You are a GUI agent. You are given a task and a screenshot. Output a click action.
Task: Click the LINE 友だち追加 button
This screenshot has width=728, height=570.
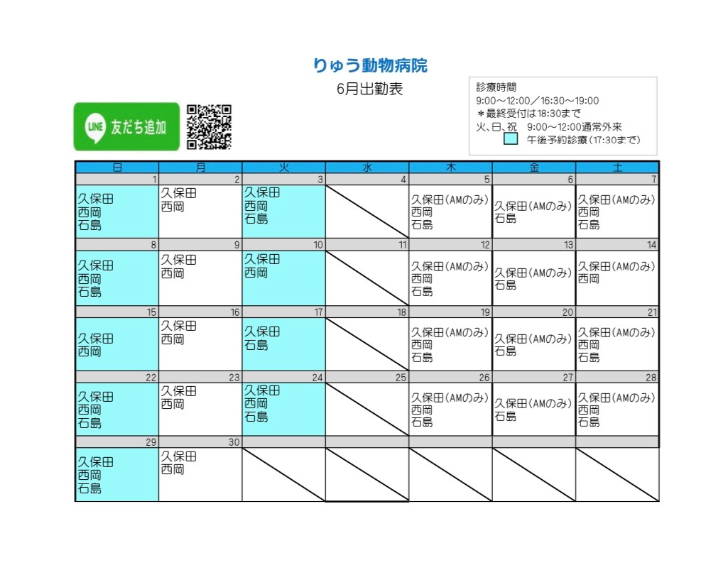[126, 127]
